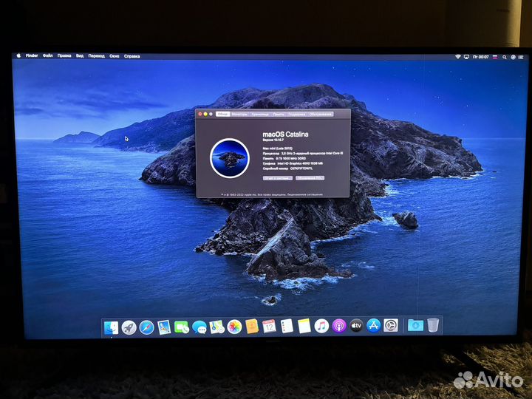Open the Справка menu

132,56
